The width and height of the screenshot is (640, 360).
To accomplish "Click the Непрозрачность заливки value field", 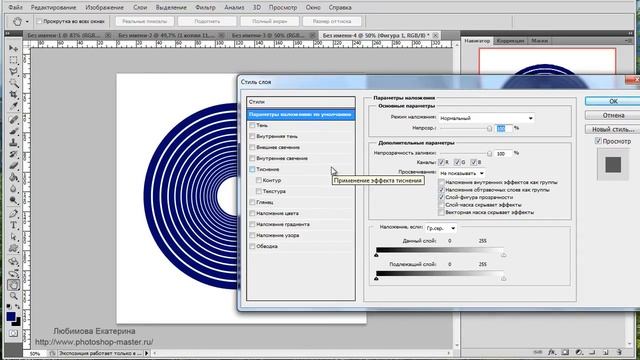I will click(x=503, y=153).
